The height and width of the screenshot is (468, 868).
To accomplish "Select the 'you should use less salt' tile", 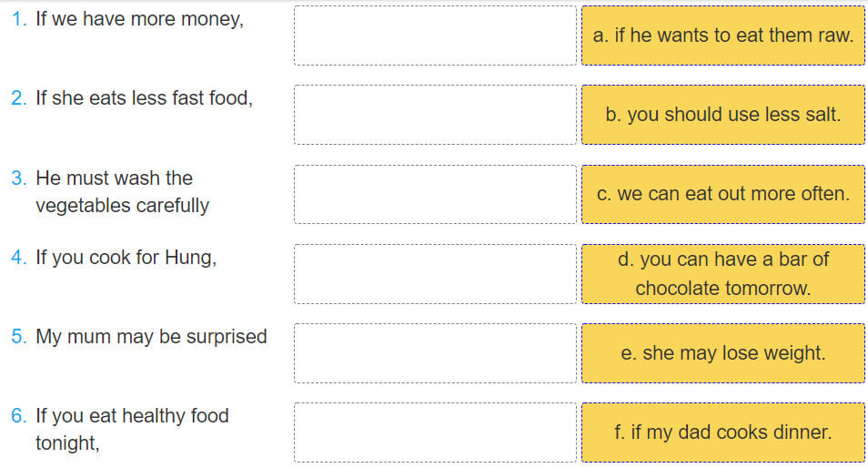I will pos(722,115).
